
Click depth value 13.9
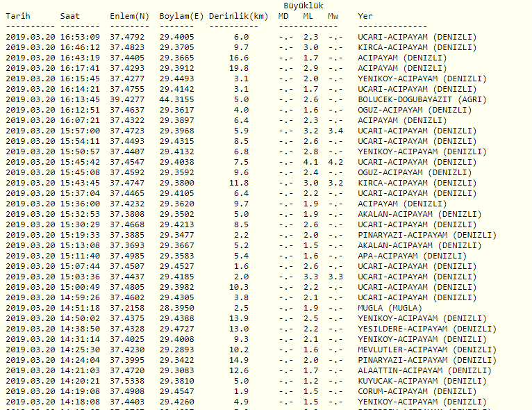239,318
